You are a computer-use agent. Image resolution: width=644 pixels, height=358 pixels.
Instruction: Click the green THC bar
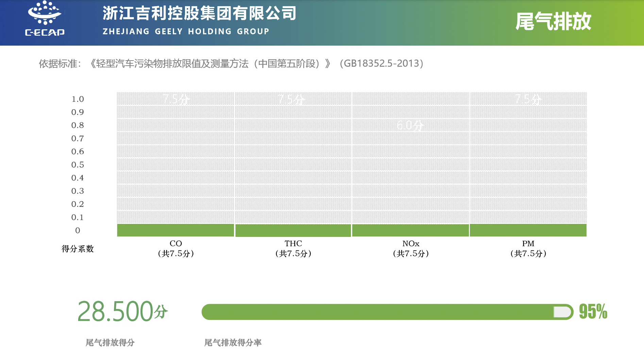[293, 230]
